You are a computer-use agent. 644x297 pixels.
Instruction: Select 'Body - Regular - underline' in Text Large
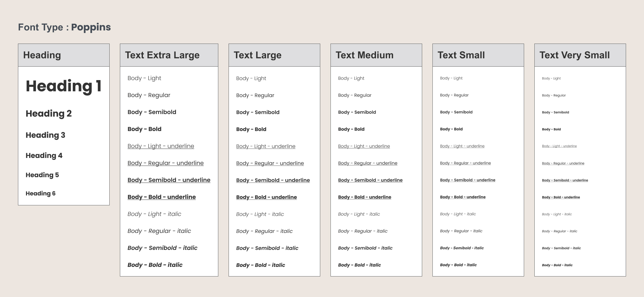coord(270,163)
